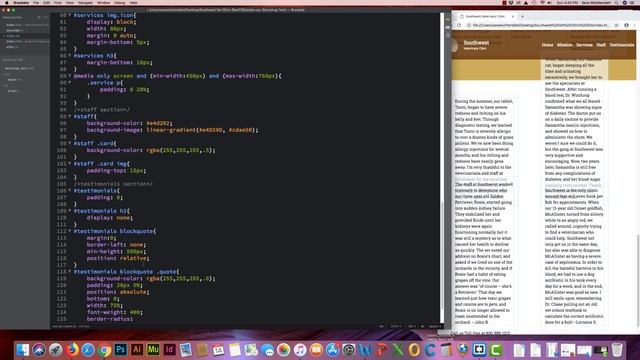
Task: Click Brackets Live Preview lightning icon
Action: tap(447, 19)
